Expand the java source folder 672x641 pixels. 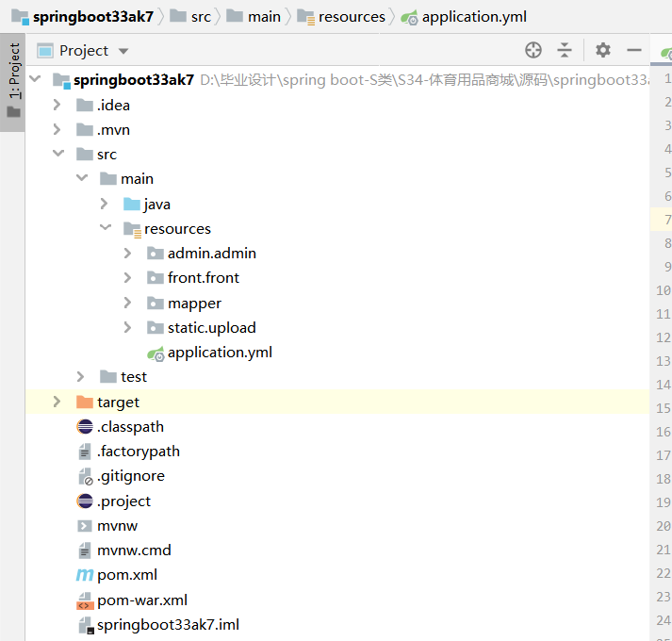(x=105, y=204)
